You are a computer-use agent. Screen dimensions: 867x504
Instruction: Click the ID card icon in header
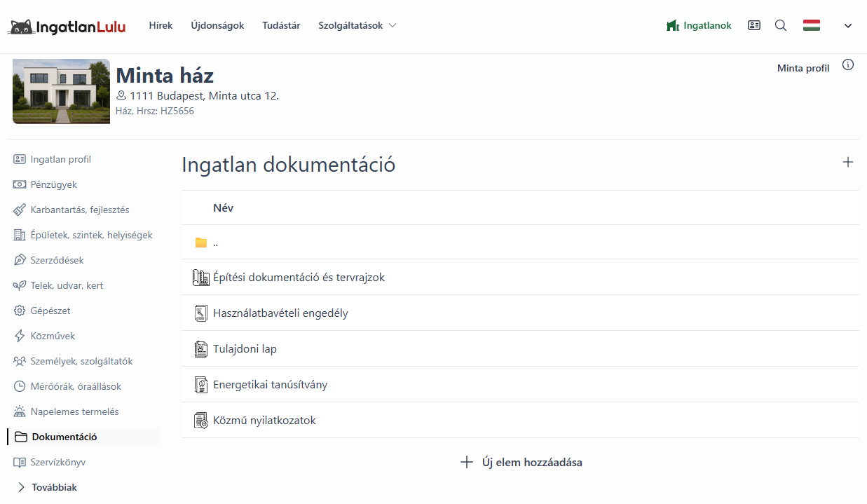pos(754,25)
